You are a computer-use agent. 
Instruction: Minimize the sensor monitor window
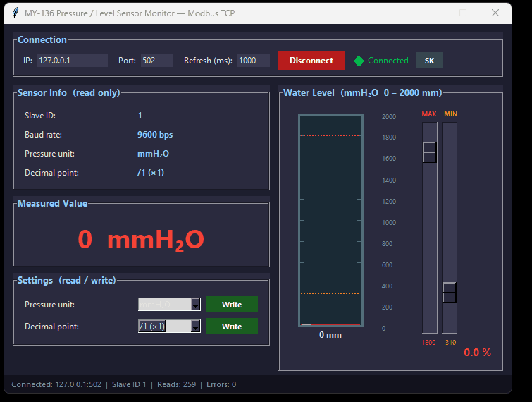[x=431, y=13]
